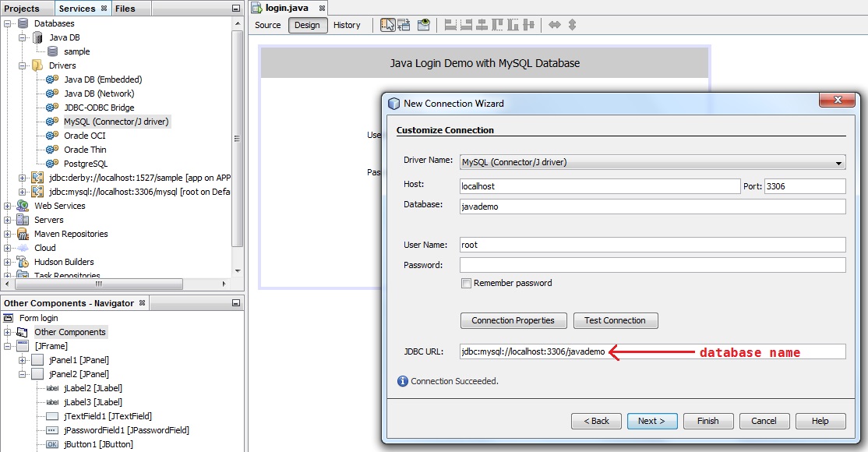868x452 pixels.
Task: Click the Web Services globe icon
Action: [x=22, y=206]
